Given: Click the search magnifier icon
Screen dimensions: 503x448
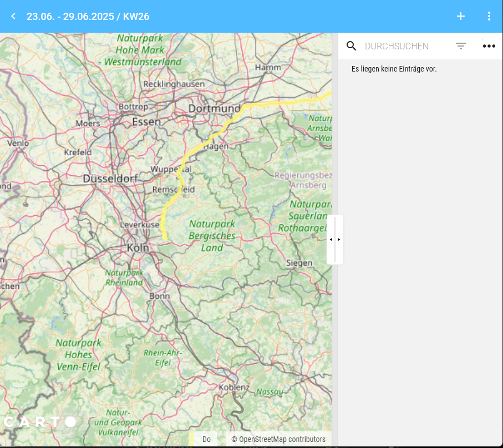Looking at the screenshot, I should 351,46.
